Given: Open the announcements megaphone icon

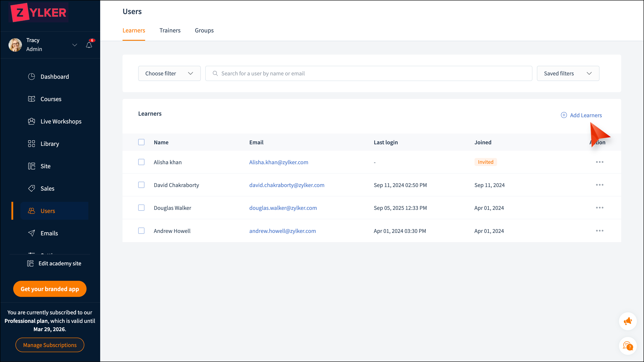Looking at the screenshot, I should pyautogui.click(x=627, y=321).
